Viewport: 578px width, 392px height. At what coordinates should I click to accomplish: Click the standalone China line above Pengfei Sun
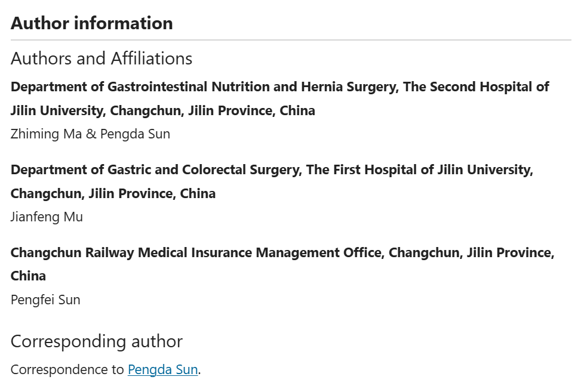(29, 276)
